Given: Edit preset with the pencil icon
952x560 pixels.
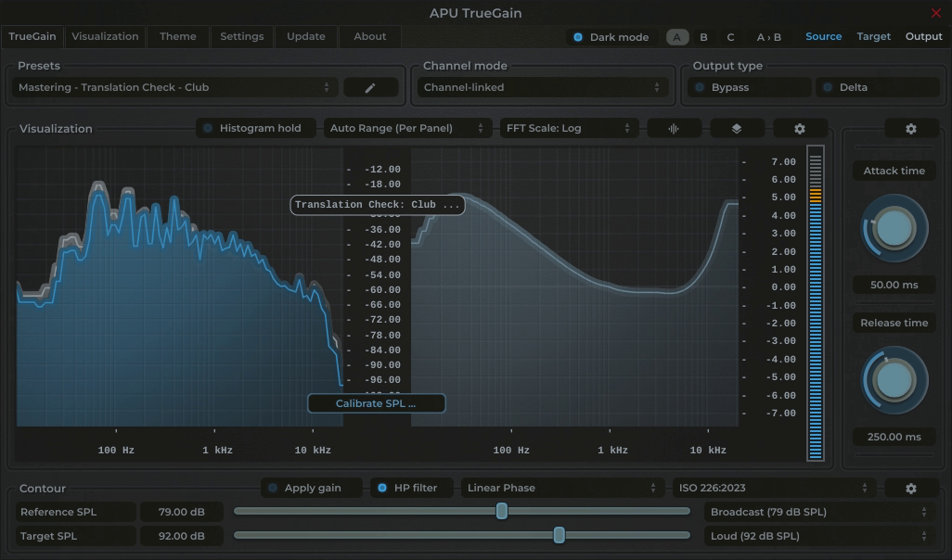Looking at the screenshot, I should tap(370, 87).
